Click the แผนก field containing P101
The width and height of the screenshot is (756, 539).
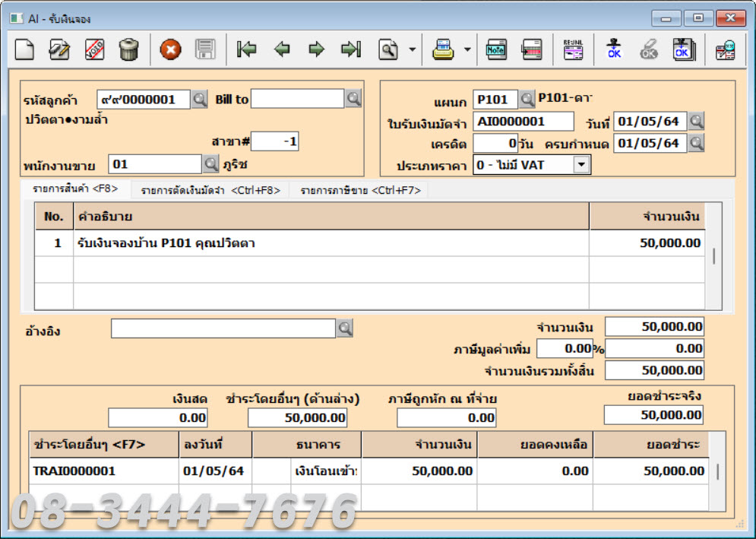pyautogui.click(x=495, y=100)
